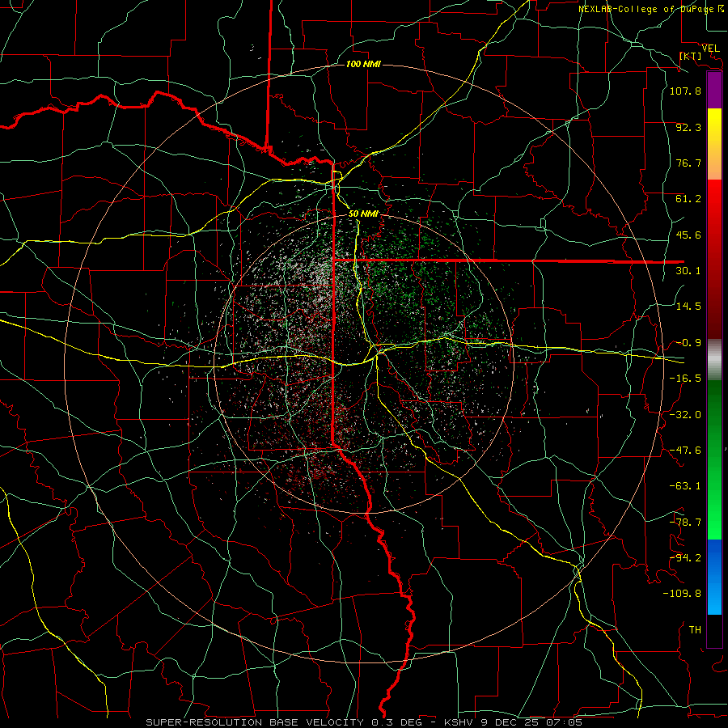Click the 30.1 velocity scale value
728x728 pixels.
pos(688,271)
